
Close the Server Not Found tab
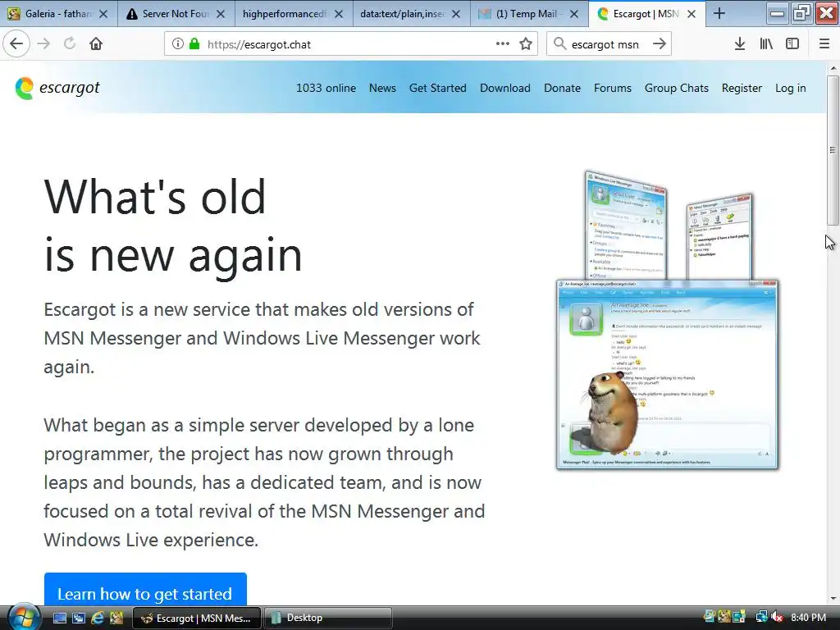pyautogui.click(x=221, y=14)
